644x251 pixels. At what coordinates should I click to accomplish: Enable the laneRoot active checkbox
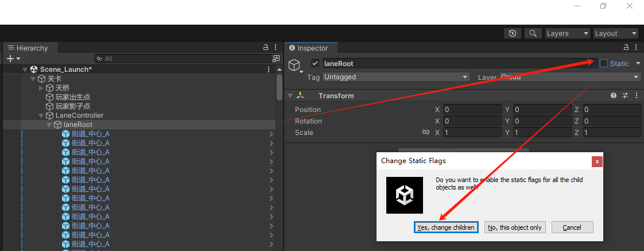pyautogui.click(x=315, y=63)
